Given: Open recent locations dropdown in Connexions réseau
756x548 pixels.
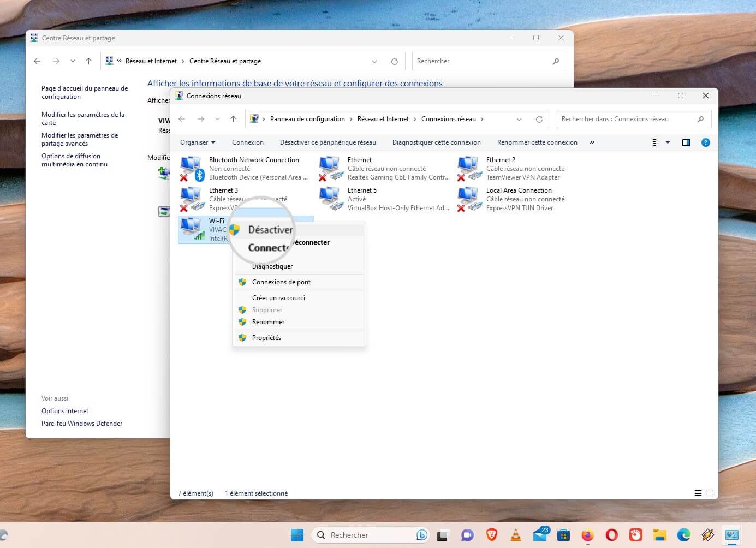Looking at the screenshot, I should point(217,119).
